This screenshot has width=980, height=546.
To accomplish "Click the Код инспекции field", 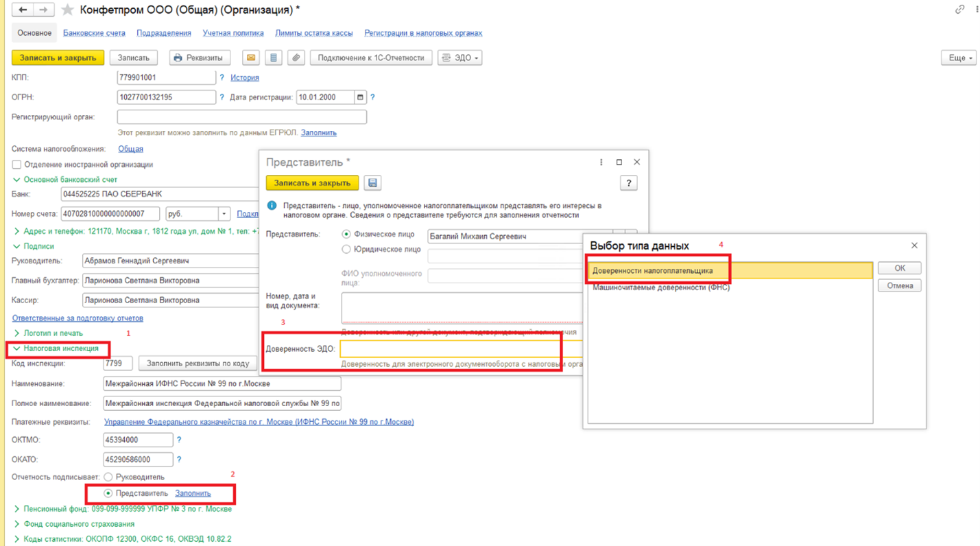I will tap(117, 364).
